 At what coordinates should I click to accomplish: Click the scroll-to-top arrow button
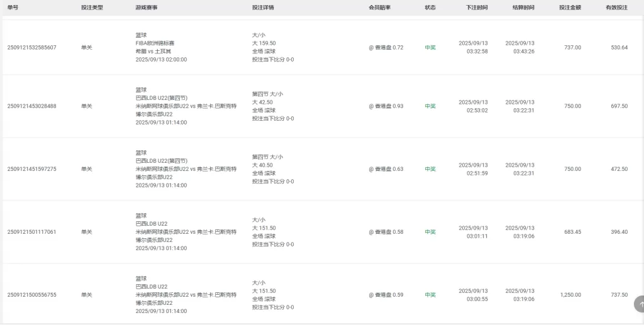pos(639,304)
